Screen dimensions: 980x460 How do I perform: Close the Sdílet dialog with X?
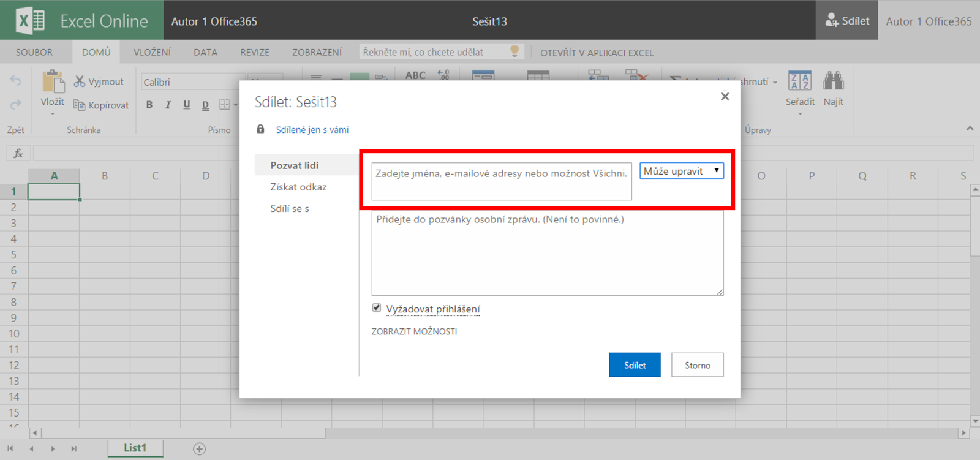click(x=725, y=96)
